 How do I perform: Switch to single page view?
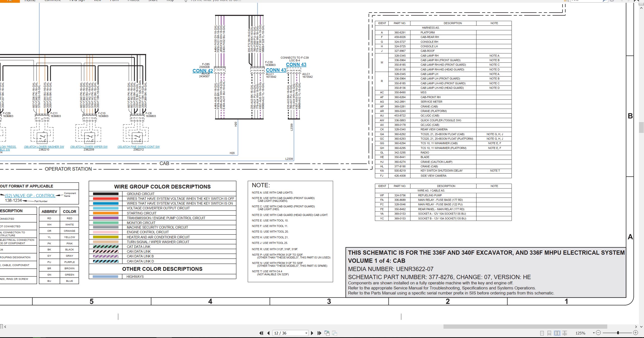tap(542, 333)
